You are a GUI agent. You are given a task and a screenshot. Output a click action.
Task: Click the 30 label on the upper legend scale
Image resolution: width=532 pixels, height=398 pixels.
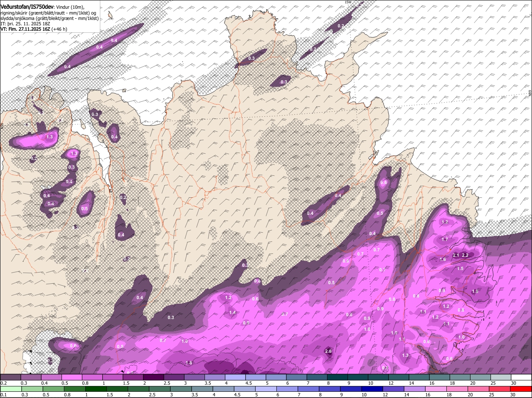pyautogui.click(x=513, y=383)
